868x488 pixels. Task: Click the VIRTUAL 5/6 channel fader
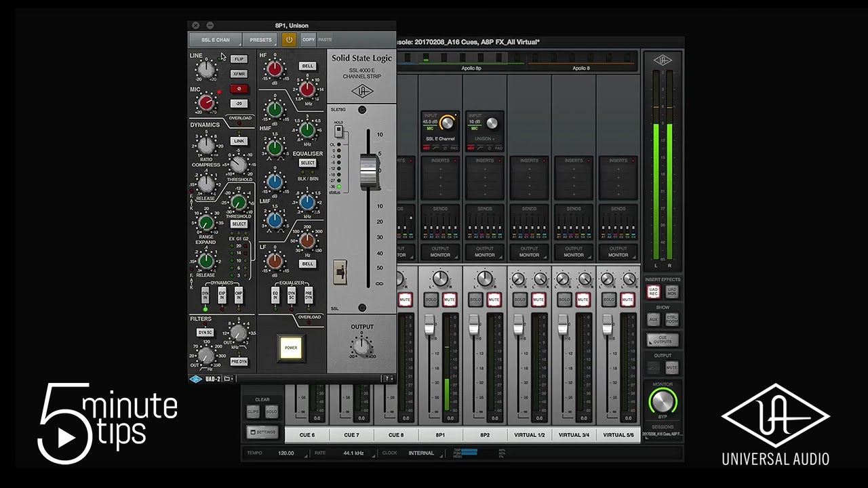point(607,326)
